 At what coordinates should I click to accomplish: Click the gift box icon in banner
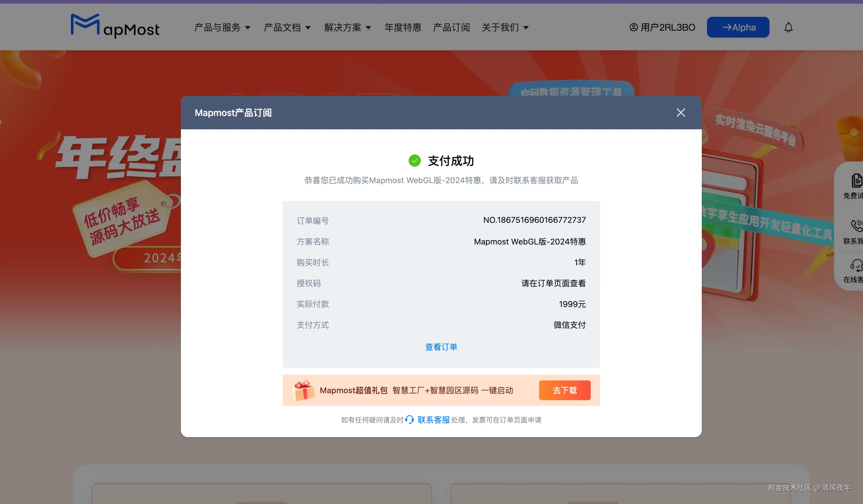(x=303, y=390)
